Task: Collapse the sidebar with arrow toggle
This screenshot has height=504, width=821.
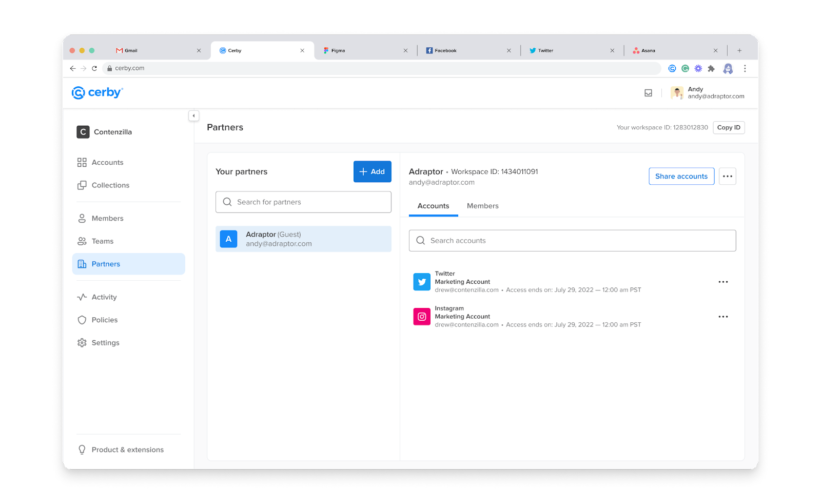Action: [193, 116]
